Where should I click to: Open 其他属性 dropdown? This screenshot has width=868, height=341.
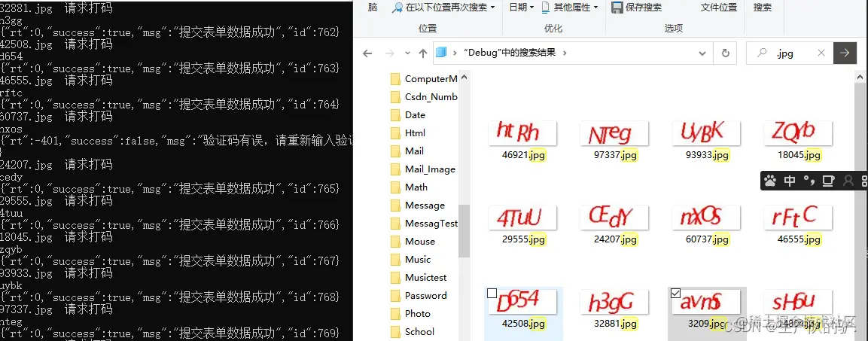[570, 8]
